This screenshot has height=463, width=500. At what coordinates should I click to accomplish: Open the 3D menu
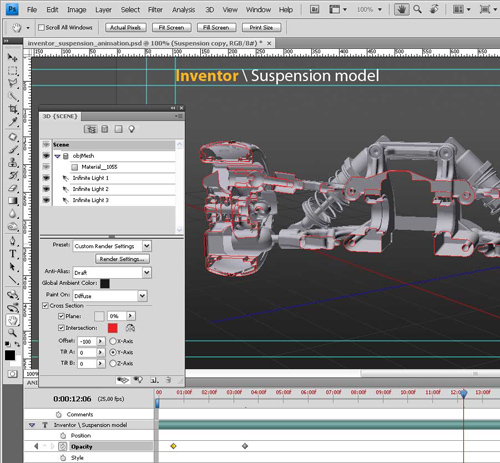(x=210, y=10)
